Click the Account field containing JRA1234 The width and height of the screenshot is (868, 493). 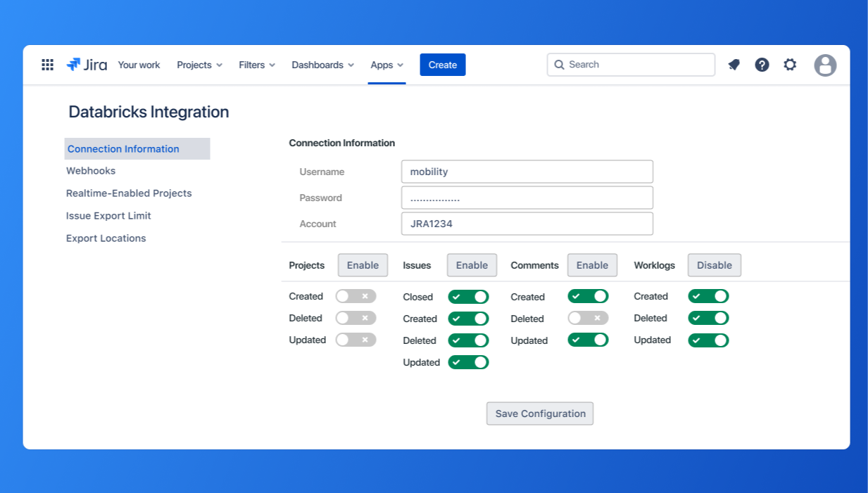[527, 224]
